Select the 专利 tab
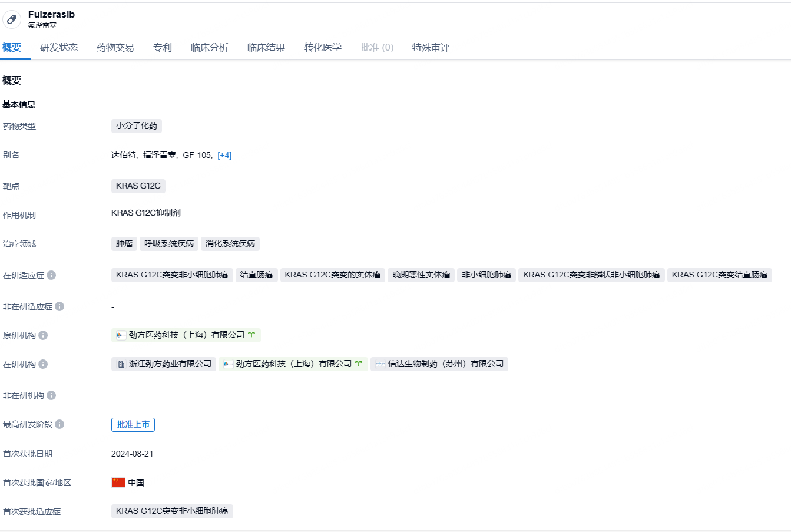The height and width of the screenshot is (532, 791). click(x=163, y=48)
